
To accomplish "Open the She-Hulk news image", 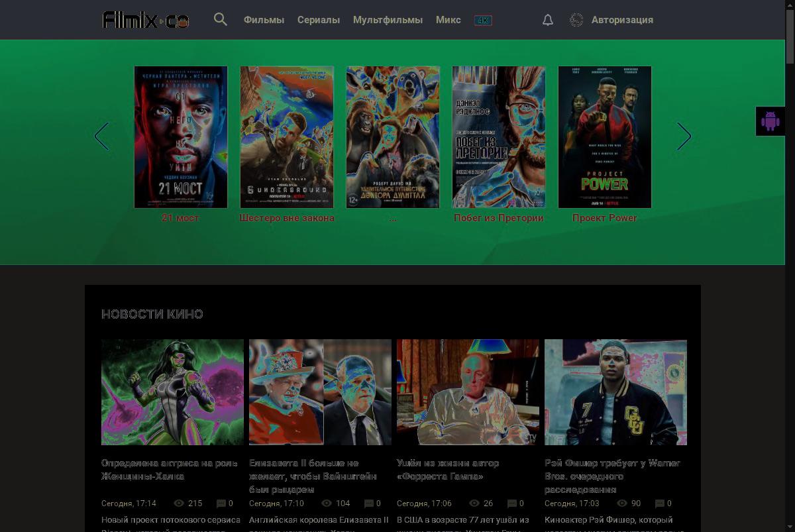I will [172, 392].
